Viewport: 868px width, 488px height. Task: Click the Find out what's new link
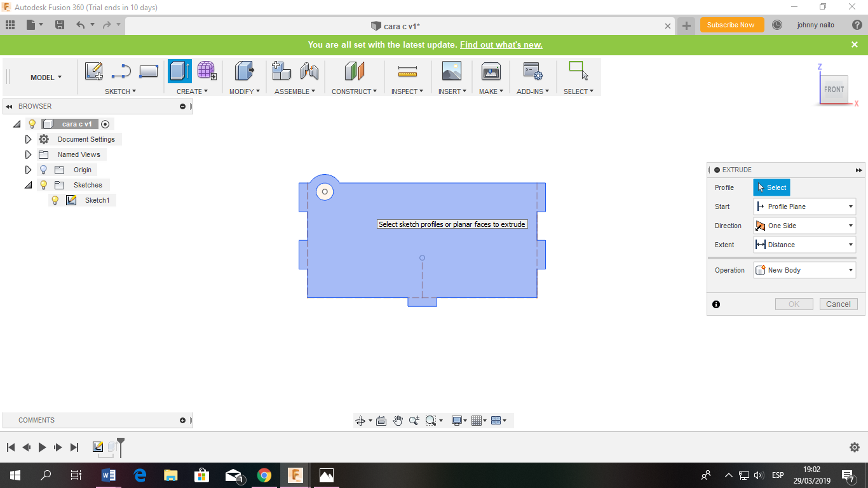501,45
